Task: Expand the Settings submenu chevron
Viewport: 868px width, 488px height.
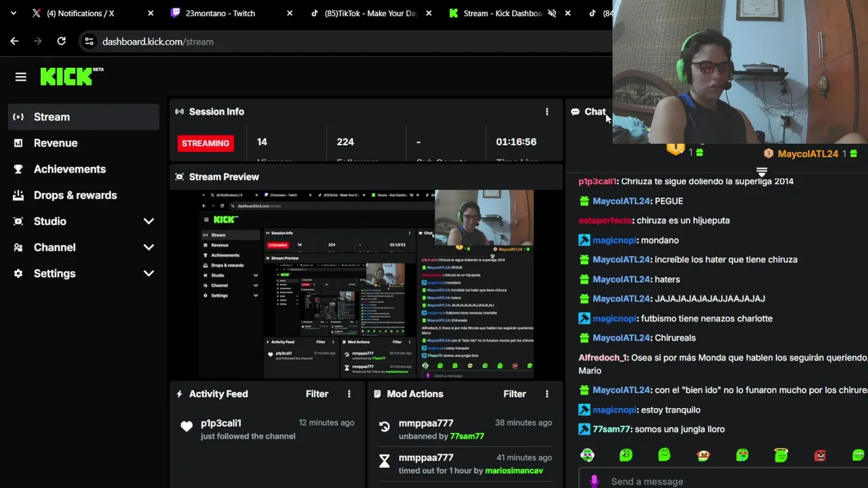Action: (149, 273)
